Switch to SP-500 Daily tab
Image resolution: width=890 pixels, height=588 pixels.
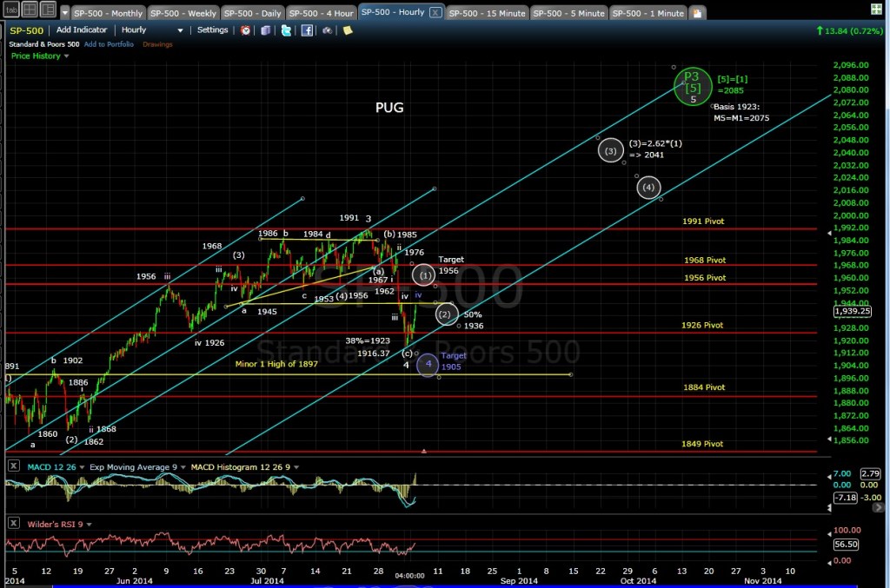coord(252,13)
